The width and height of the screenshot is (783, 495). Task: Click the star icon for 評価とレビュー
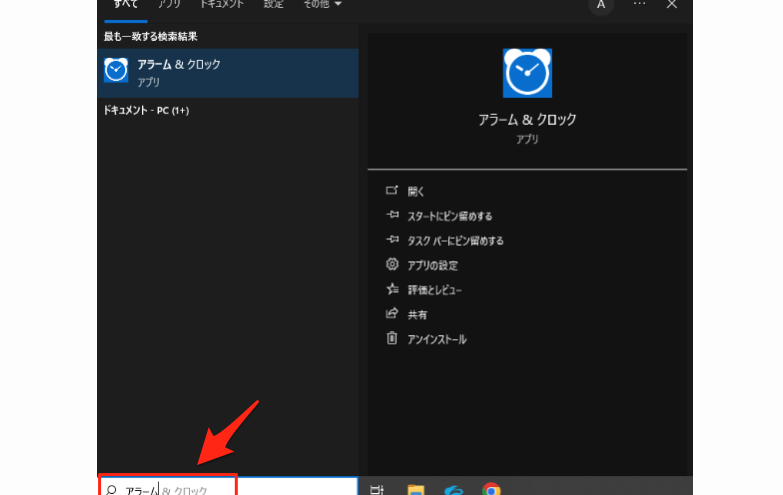[x=392, y=289]
